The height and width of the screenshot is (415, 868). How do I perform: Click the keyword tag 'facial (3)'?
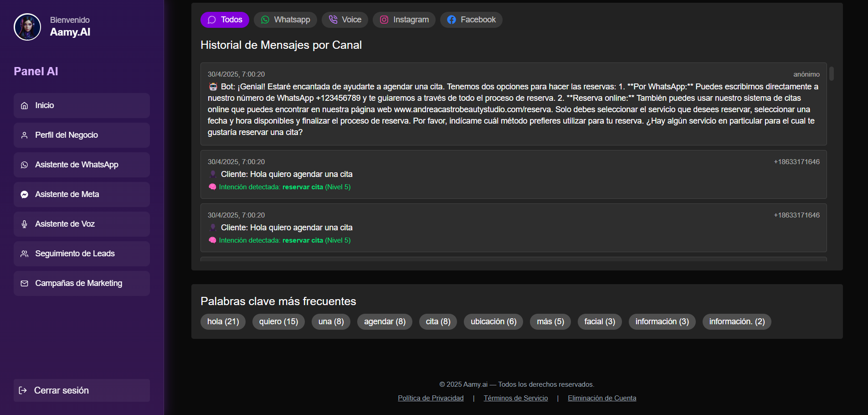point(600,322)
